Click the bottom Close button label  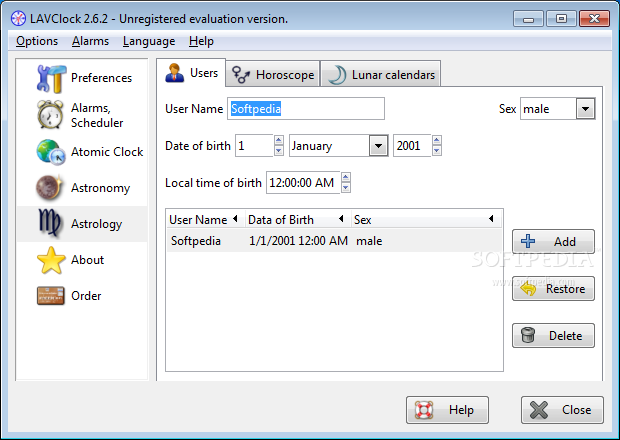click(577, 410)
